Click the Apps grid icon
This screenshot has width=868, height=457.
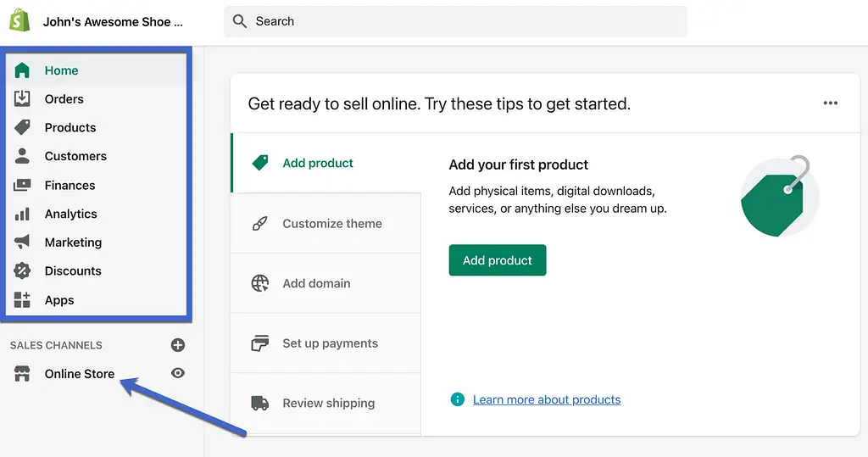(x=22, y=299)
